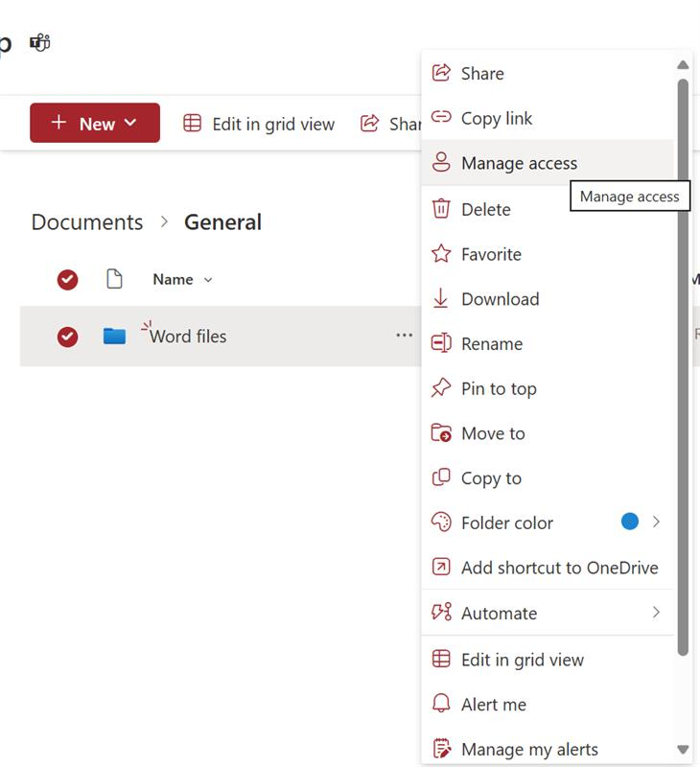The height and width of the screenshot is (767, 700).
Task: Click the Copy to icon
Action: point(441,477)
